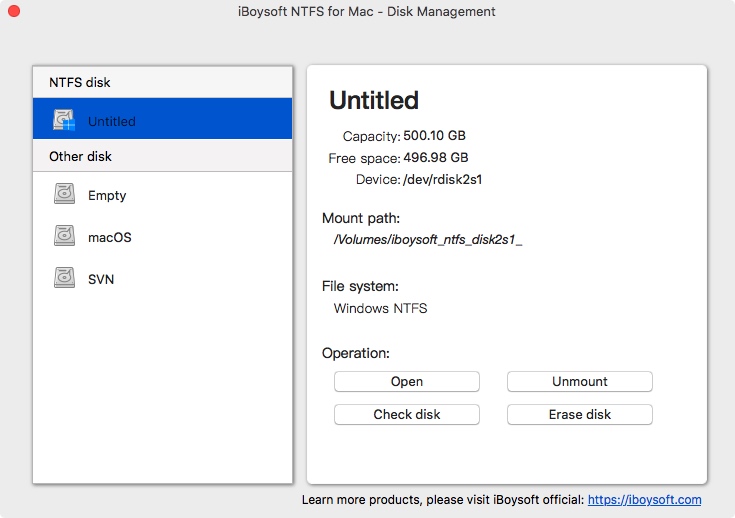Click the Empty disk drive icon
Screen dimensions: 735x518
pyautogui.click(x=64, y=194)
